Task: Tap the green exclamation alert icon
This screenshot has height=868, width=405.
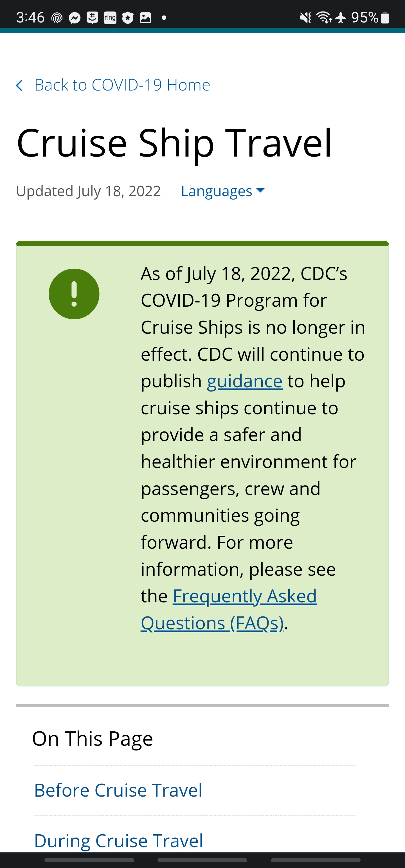Action: pyautogui.click(x=74, y=294)
